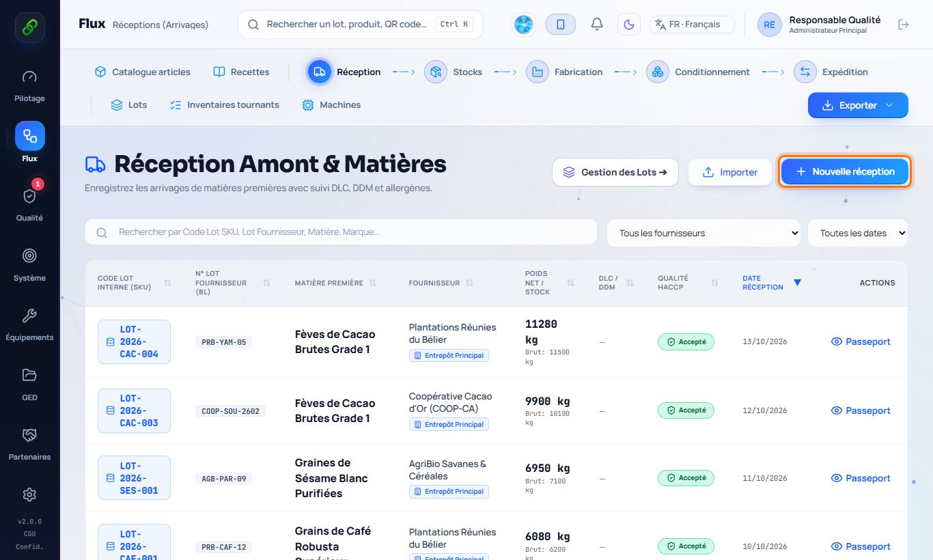Open FR · Français language selector
933x560 pixels.
(692, 25)
